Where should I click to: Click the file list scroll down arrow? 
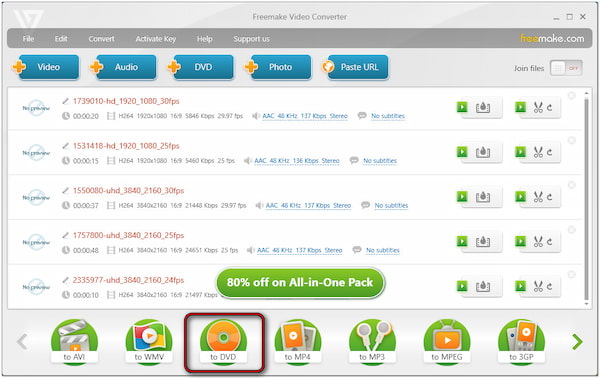(x=586, y=305)
